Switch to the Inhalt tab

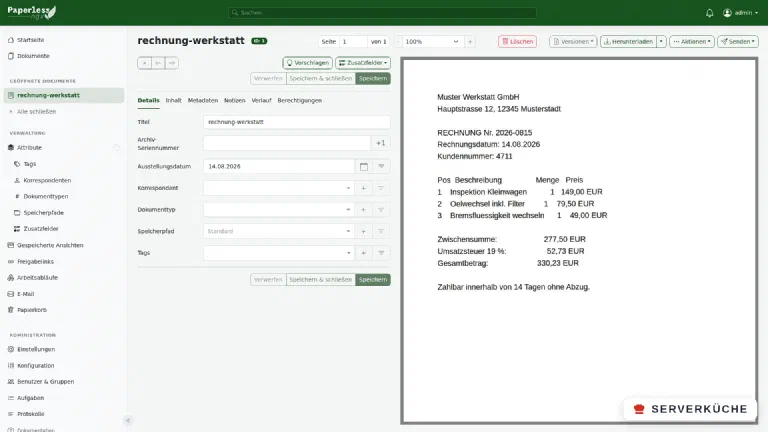(x=173, y=100)
